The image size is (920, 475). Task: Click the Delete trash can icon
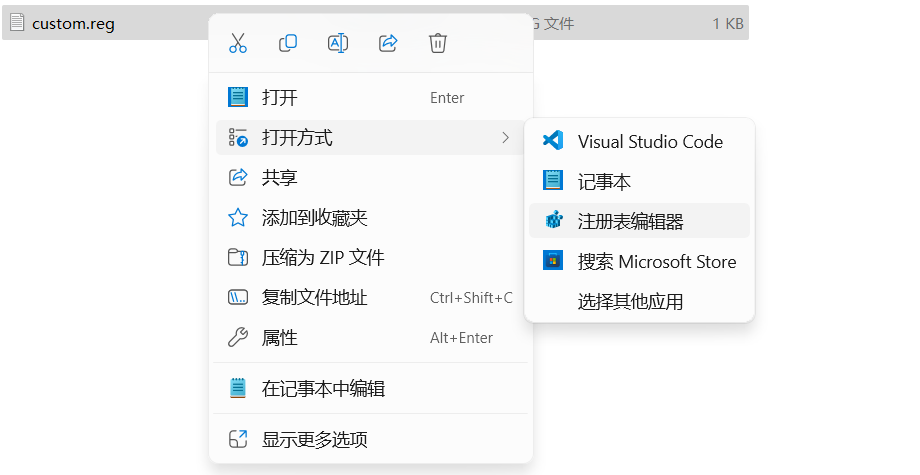pyautogui.click(x=437, y=43)
